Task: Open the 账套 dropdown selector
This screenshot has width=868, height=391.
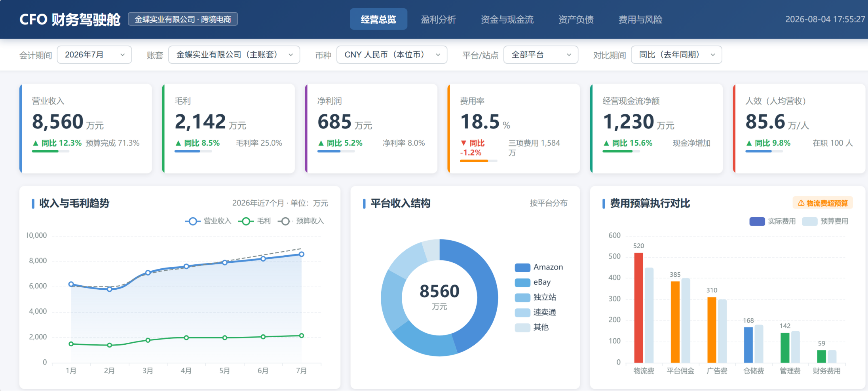Action: pyautogui.click(x=234, y=55)
